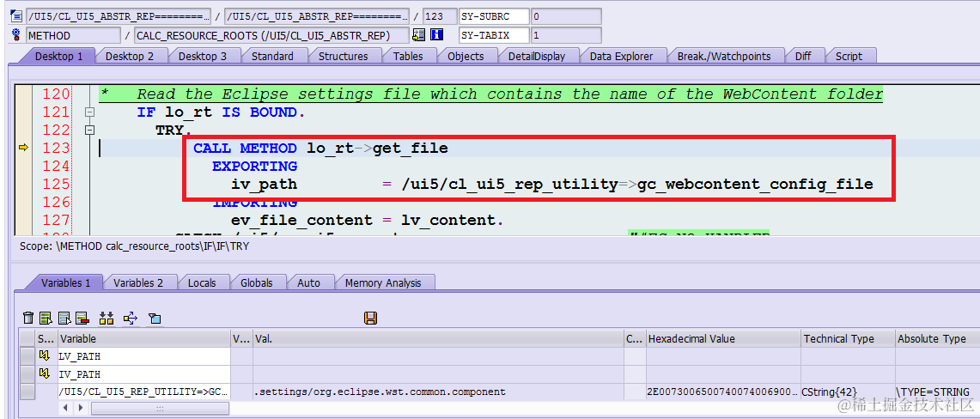
Task: Click scroll-right arrow under Variable column
Action: pos(80,408)
